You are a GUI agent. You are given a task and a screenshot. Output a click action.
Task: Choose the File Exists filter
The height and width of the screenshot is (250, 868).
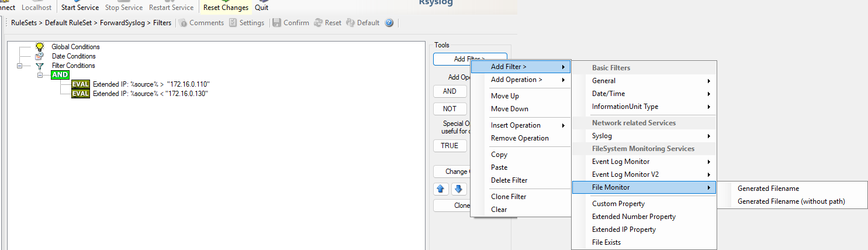click(644, 242)
